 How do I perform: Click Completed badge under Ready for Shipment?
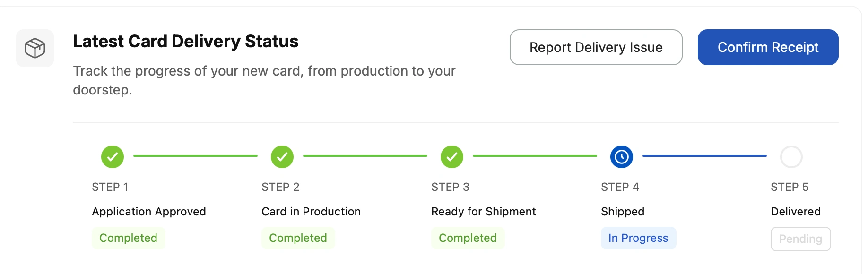point(468,238)
